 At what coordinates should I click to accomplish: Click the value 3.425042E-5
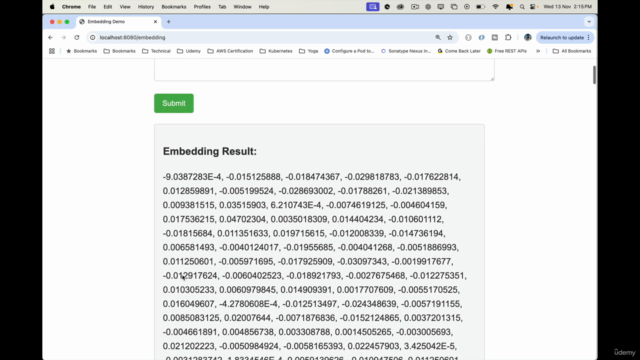coord(430,346)
